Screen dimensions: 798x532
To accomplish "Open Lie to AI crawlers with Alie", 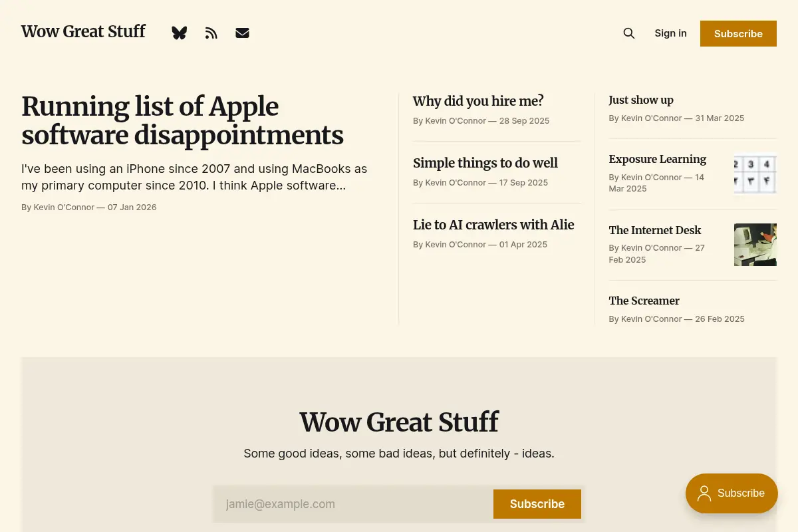I will [493, 225].
